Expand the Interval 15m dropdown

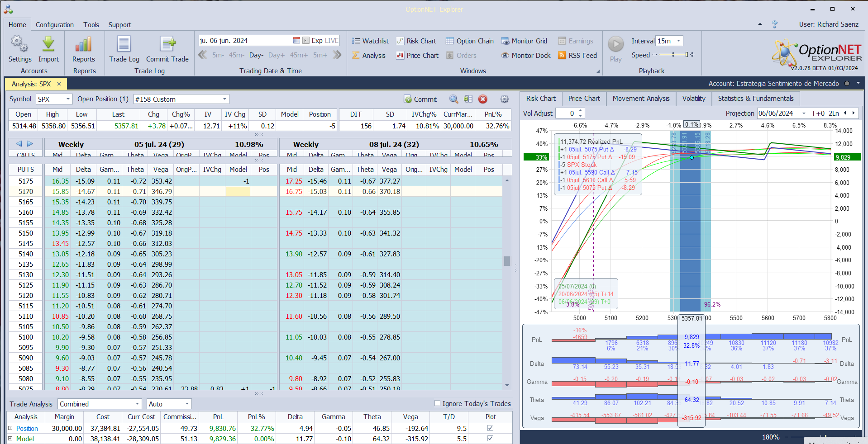[x=678, y=41]
